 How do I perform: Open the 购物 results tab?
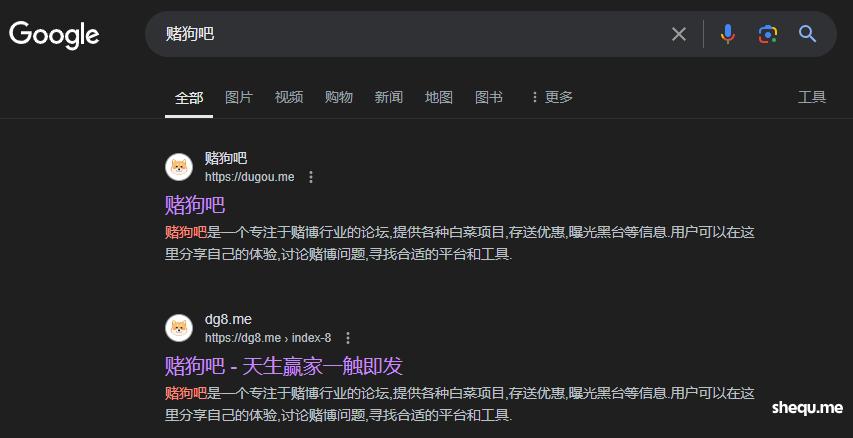339,97
